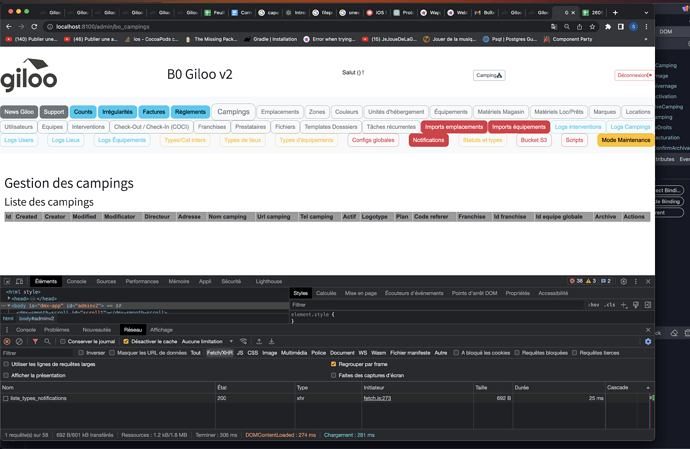This screenshot has width=690, height=449.
Task: Go back with the browser back arrow
Action: (9, 27)
